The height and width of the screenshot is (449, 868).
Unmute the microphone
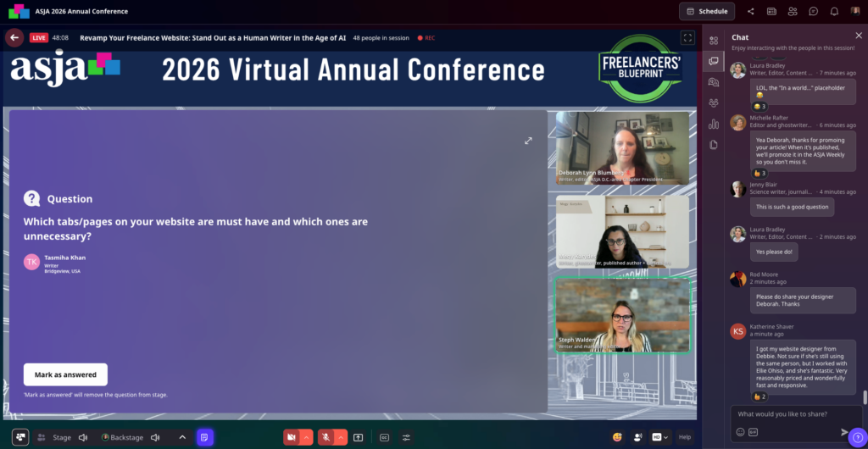point(326,437)
